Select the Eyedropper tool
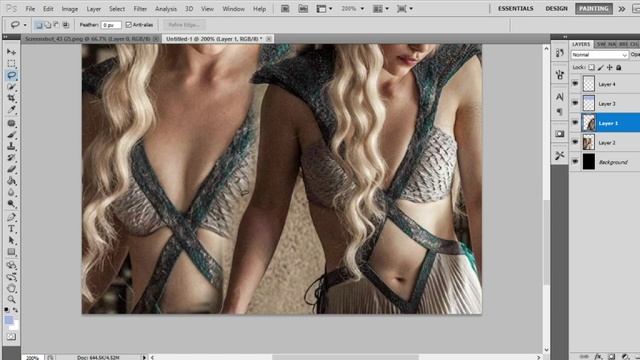This screenshot has height=360, width=640. tap(11, 110)
